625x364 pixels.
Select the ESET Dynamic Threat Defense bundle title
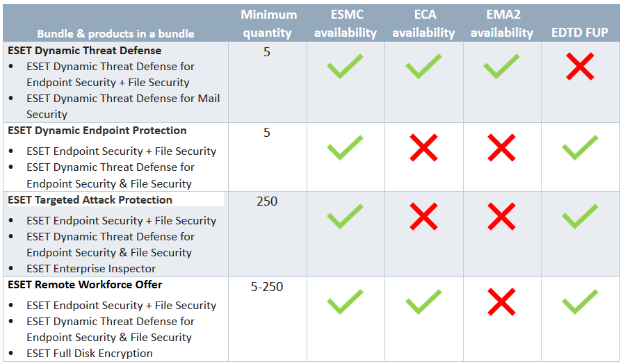(85, 51)
